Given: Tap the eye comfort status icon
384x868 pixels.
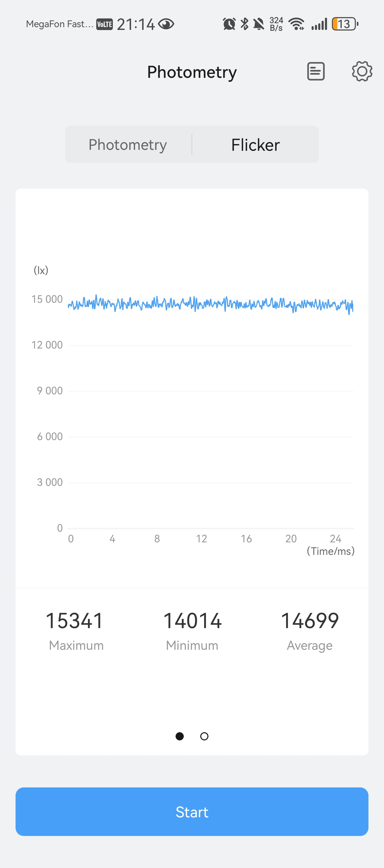Looking at the screenshot, I should 166,24.
